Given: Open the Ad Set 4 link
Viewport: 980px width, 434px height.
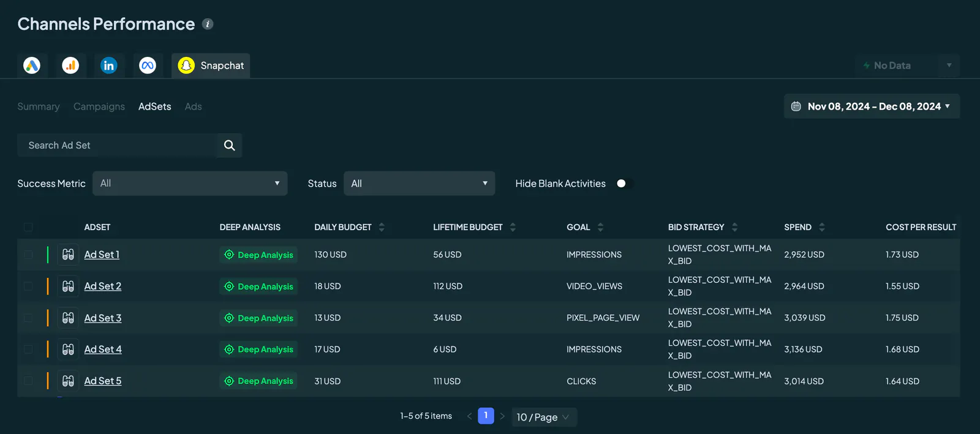Looking at the screenshot, I should coord(103,350).
